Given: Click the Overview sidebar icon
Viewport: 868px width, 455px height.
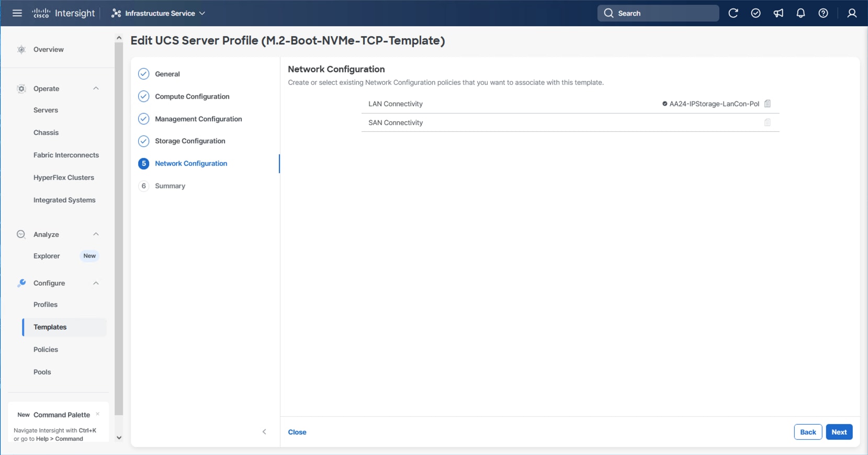Looking at the screenshot, I should click(x=21, y=50).
